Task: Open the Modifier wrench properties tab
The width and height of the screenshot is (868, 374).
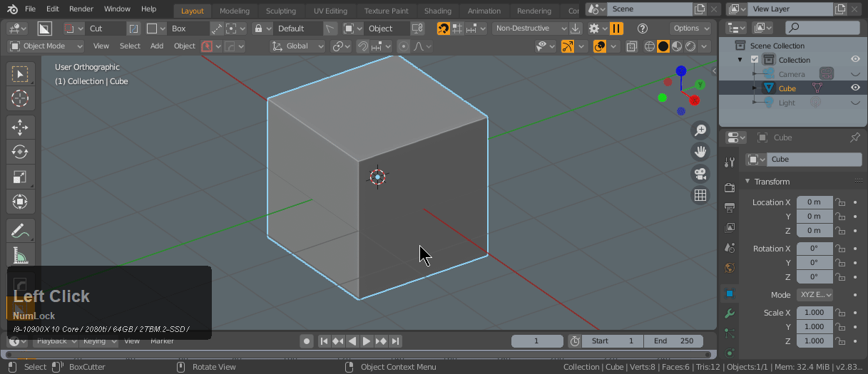Action: pyautogui.click(x=729, y=313)
